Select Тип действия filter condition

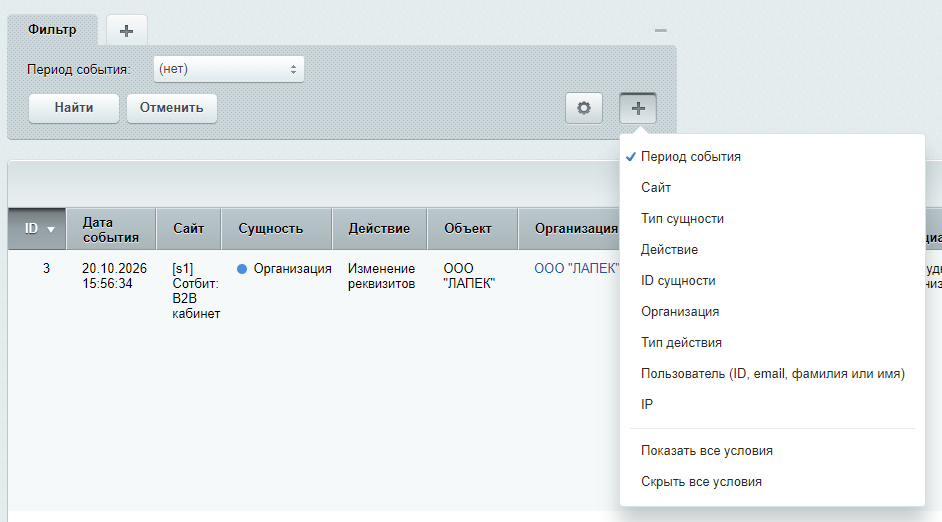[x=772, y=343]
